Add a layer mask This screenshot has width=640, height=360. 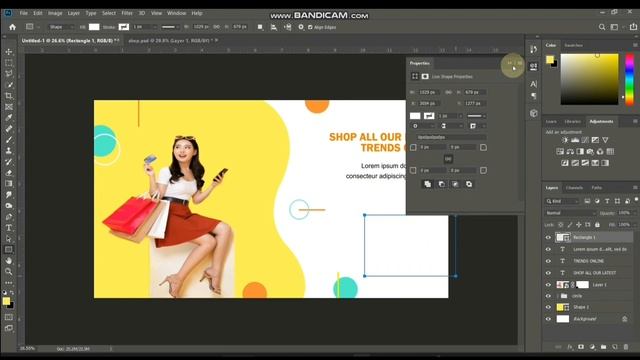tap(581, 347)
